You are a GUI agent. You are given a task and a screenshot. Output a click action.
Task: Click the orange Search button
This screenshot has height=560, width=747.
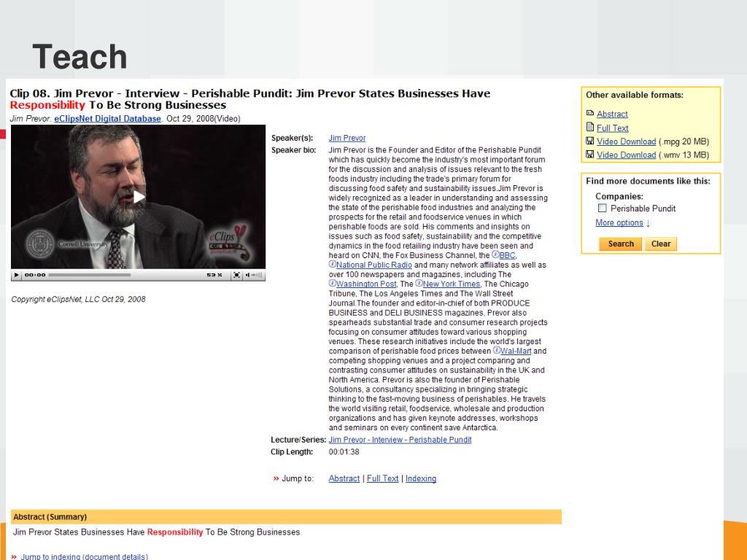[x=620, y=244]
